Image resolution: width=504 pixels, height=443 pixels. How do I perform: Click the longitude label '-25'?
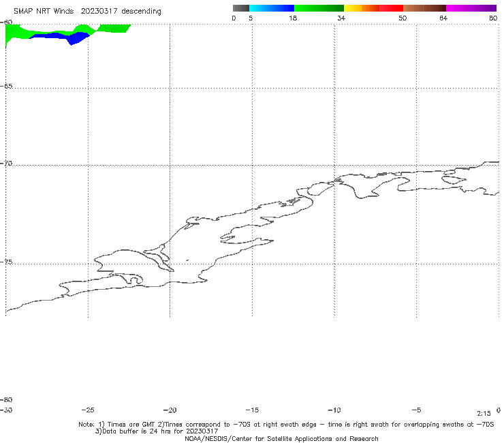click(88, 410)
